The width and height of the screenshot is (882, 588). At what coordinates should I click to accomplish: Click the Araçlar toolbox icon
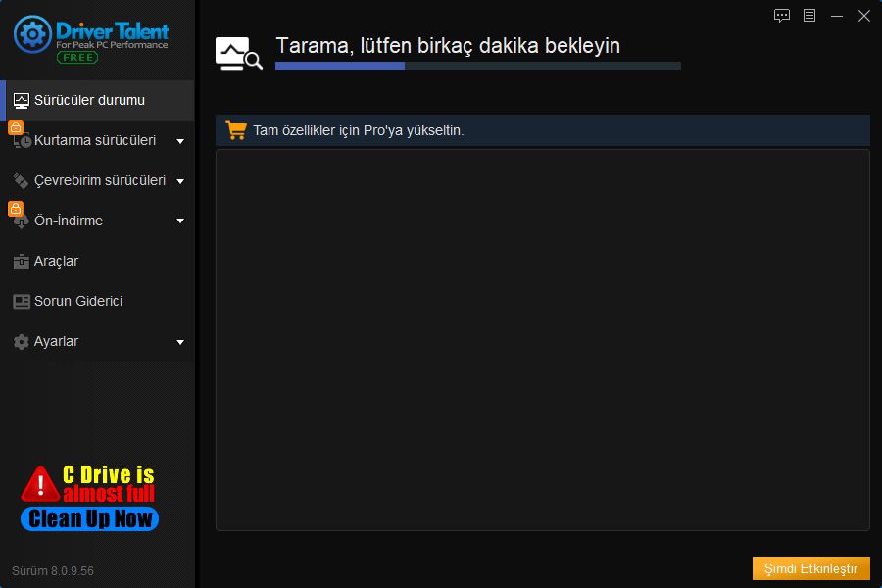click(21, 261)
